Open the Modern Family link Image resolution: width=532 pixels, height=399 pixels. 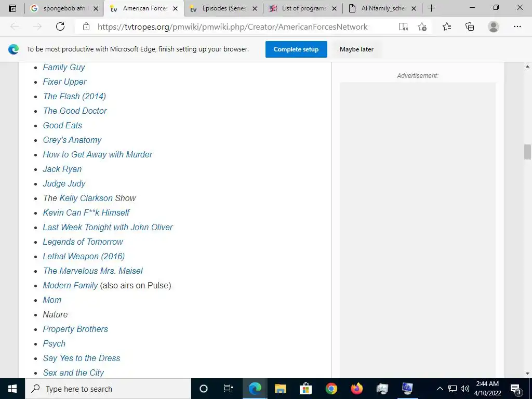pos(70,285)
